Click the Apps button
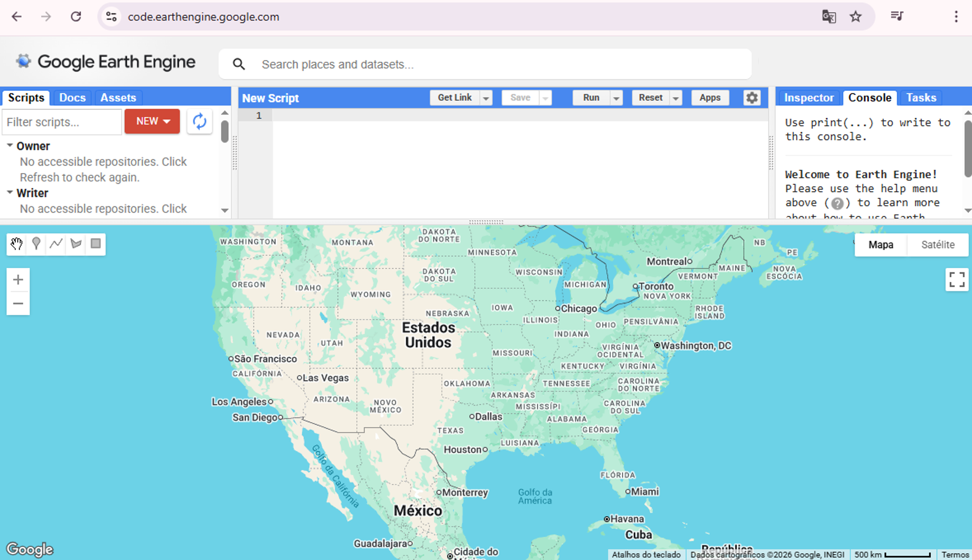The height and width of the screenshot is (560, 972). pyautogui.click(x=709, y=98)
